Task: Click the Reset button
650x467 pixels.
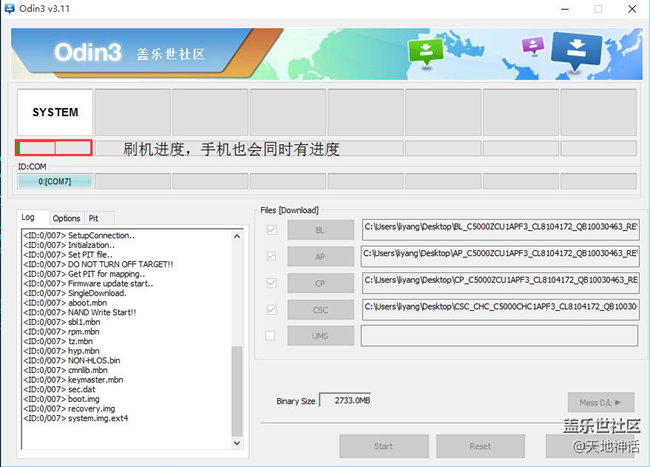Action: [480, 446]
